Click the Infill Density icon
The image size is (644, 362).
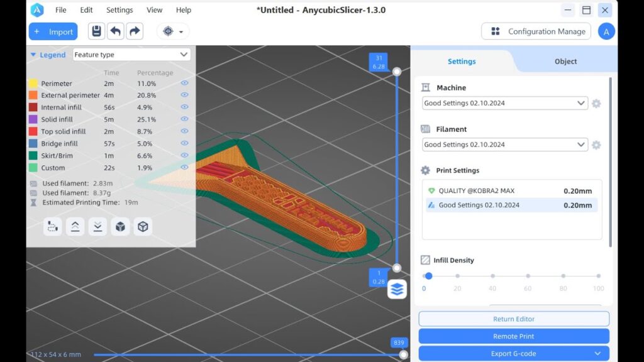pos(426,260)
